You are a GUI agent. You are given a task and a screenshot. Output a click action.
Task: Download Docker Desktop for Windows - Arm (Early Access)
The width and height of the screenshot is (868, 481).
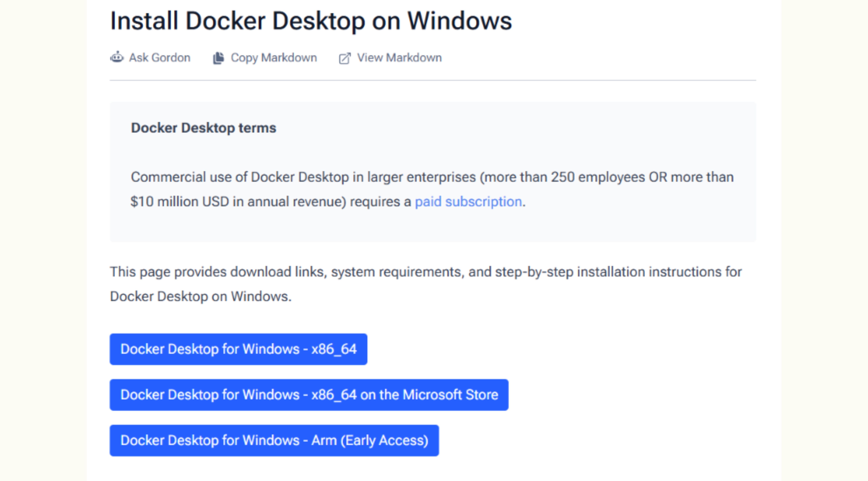point(274,440)
